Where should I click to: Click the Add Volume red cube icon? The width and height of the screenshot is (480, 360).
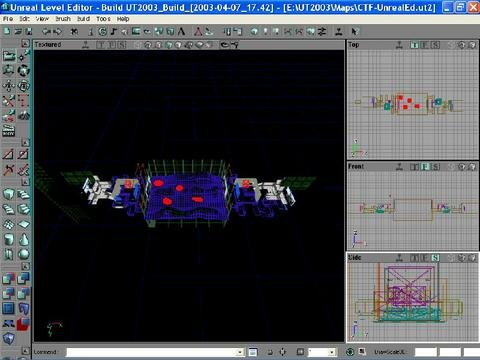coord(24,323)
